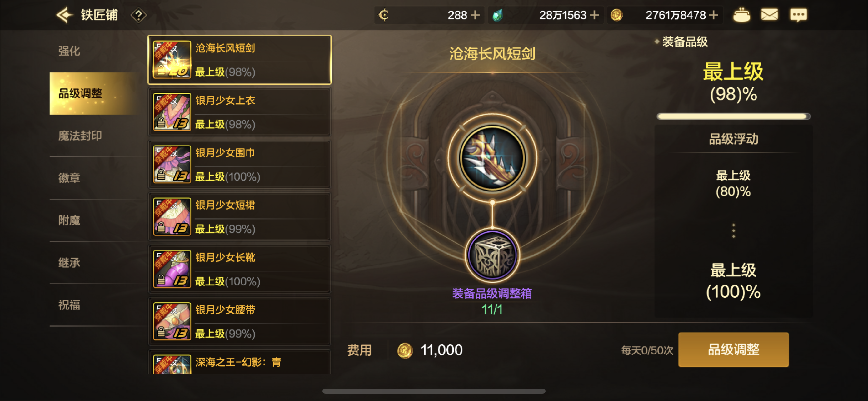Image resolution: width=868 pixels, height=401 pixels.
Task: Click the grade percentage progress bar
Action: click(x=733, y=116)
